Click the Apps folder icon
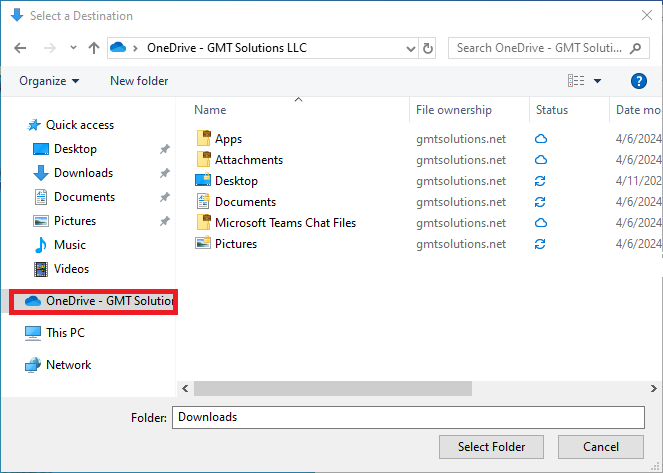This screenshot has width=663, height=473. (x=203, y=138)
